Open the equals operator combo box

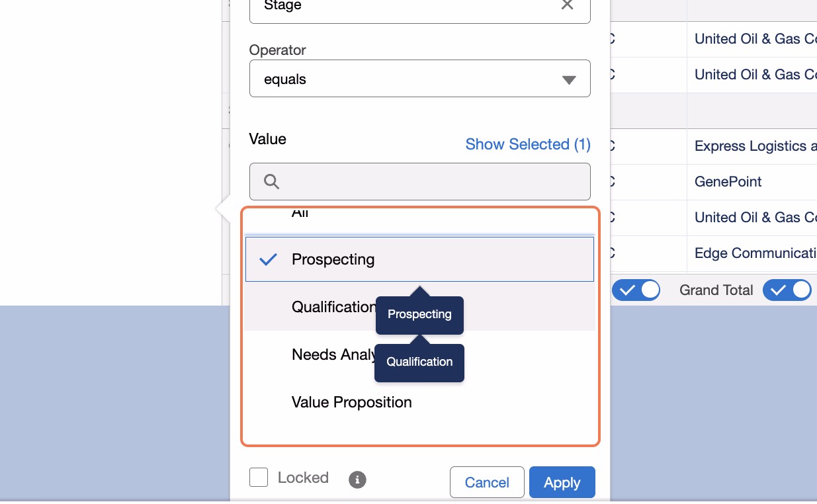pyautogui.click(x=419, y=79)
